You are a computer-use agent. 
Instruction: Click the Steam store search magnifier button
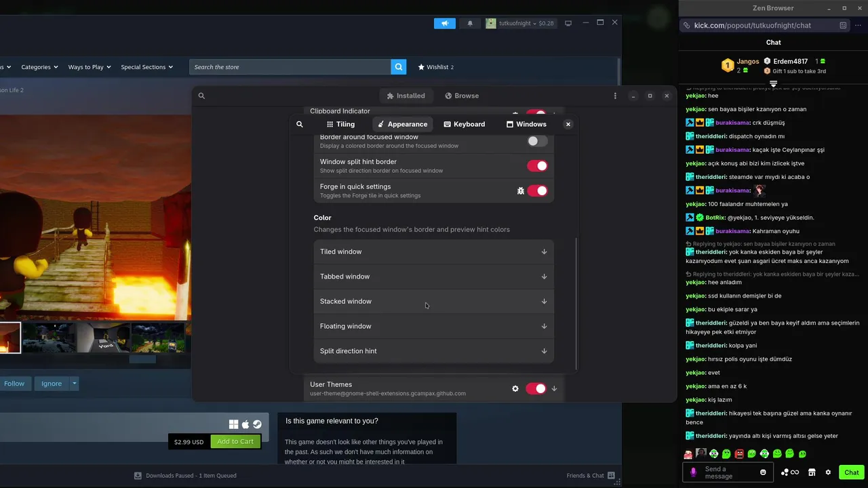click(x=399, y=67)
